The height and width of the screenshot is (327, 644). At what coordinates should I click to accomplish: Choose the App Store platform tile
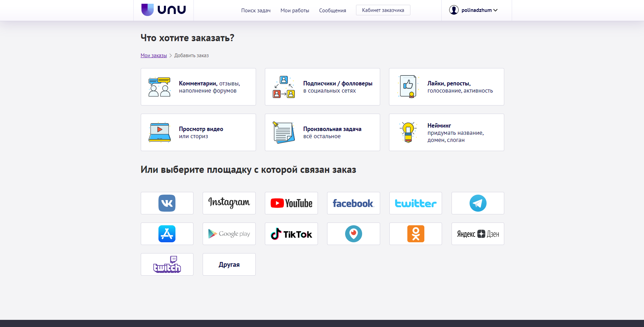tap(167, 234)
